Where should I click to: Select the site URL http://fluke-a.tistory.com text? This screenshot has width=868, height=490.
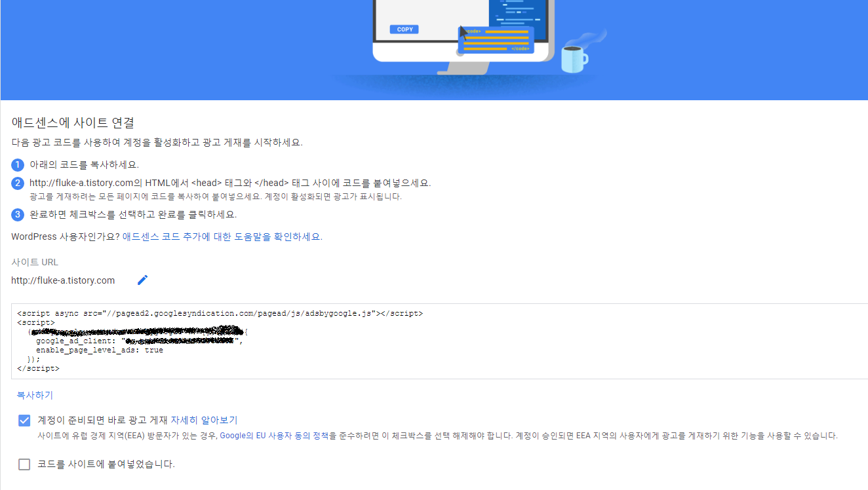pyautogui.click(x=63, y=280)
